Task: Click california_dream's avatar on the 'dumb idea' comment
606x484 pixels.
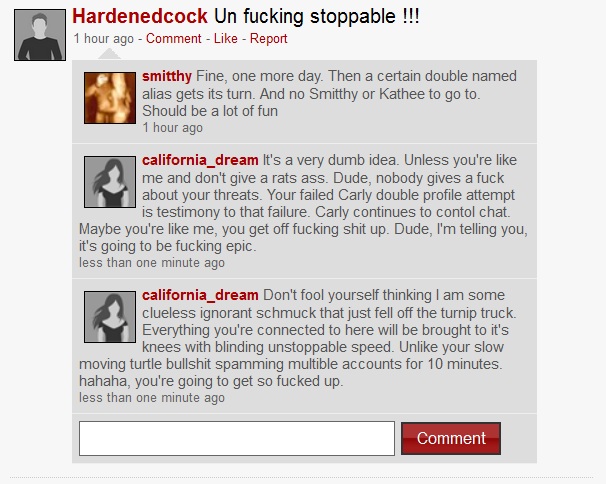Action: [110, 182]
